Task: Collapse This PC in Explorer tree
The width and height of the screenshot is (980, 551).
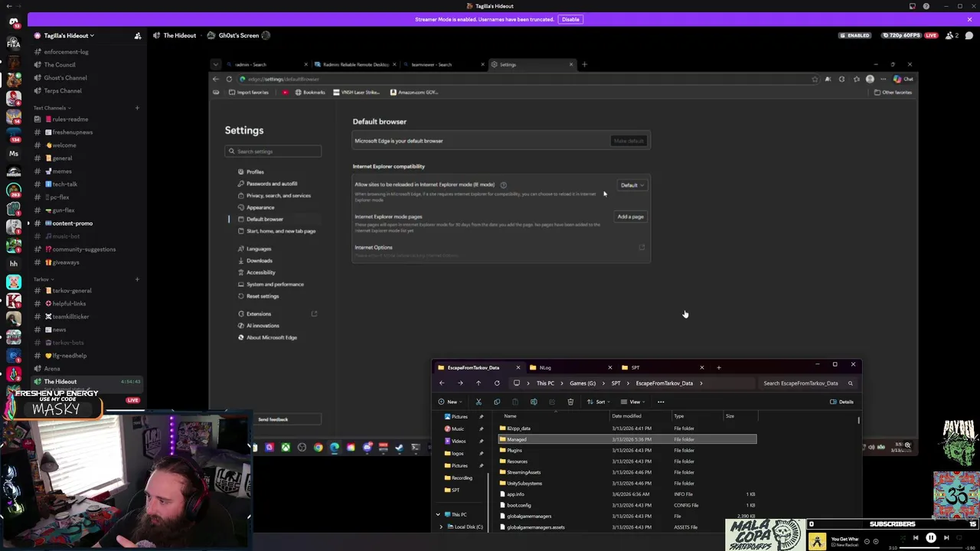Action: (438, 515)
